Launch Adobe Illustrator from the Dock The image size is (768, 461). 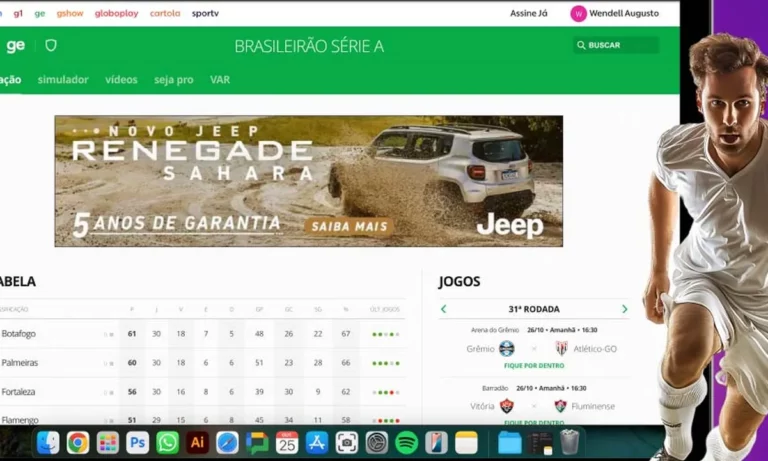[x=197, y=442]
